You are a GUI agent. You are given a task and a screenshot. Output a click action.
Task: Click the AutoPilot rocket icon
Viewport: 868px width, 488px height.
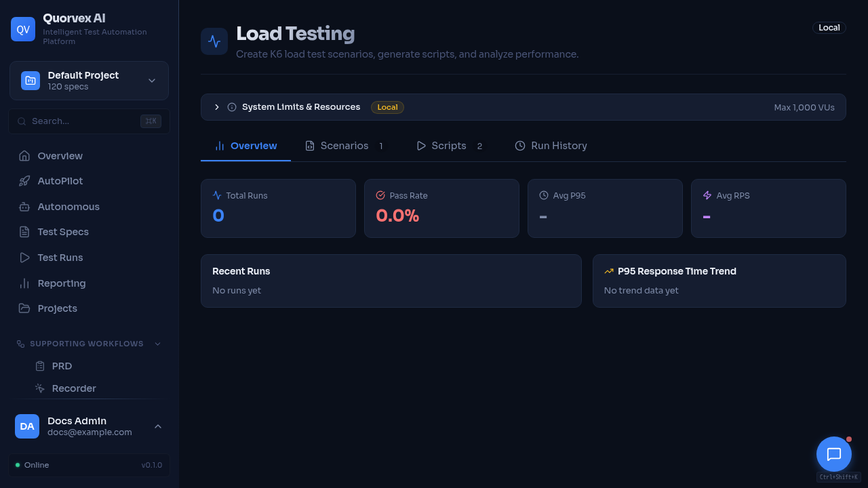[24, 181]
